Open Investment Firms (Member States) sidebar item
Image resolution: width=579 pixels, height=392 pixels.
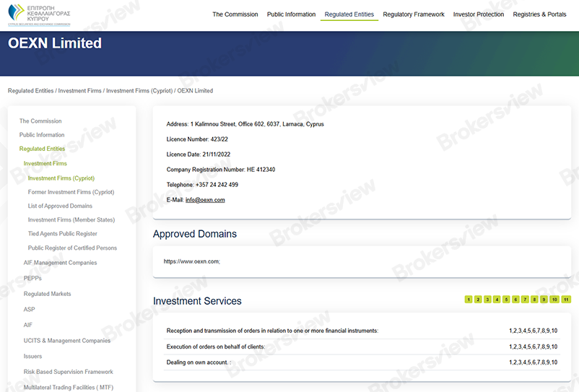[71, 220]
